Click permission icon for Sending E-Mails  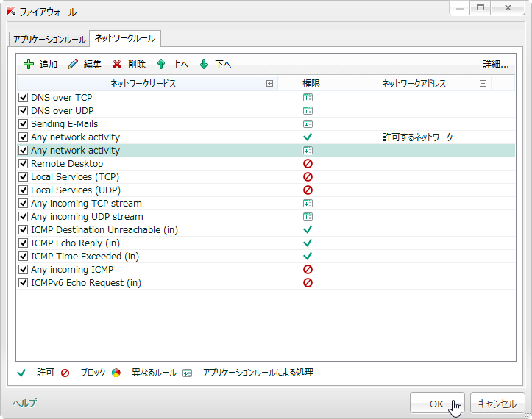tap(308, 124)
